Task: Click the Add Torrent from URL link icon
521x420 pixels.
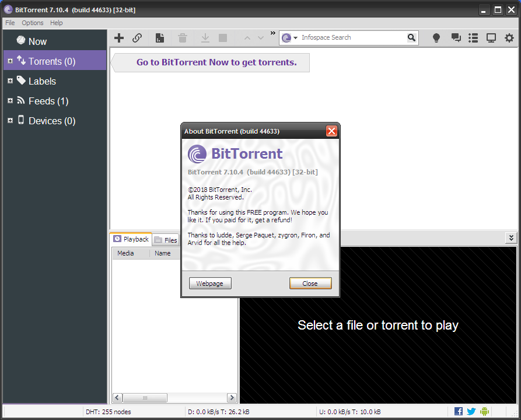Action: [137, 38]
